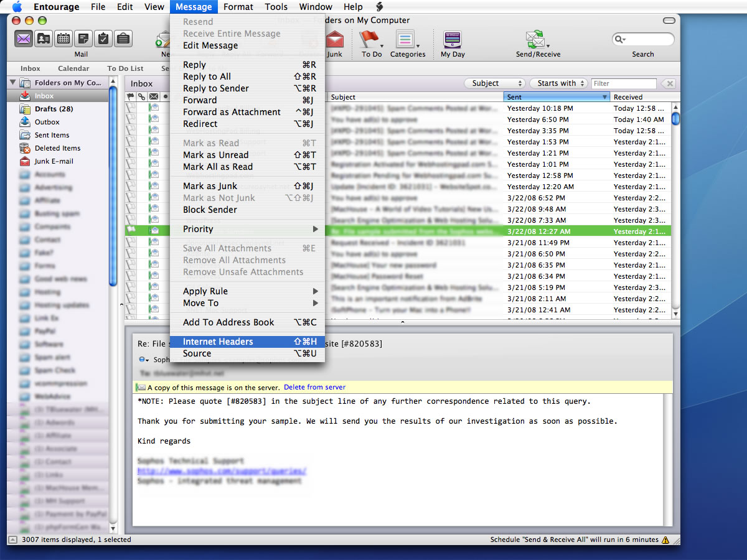
Task: Click the Filter text field
Action: pyautogui.click(x=624, y=83)
